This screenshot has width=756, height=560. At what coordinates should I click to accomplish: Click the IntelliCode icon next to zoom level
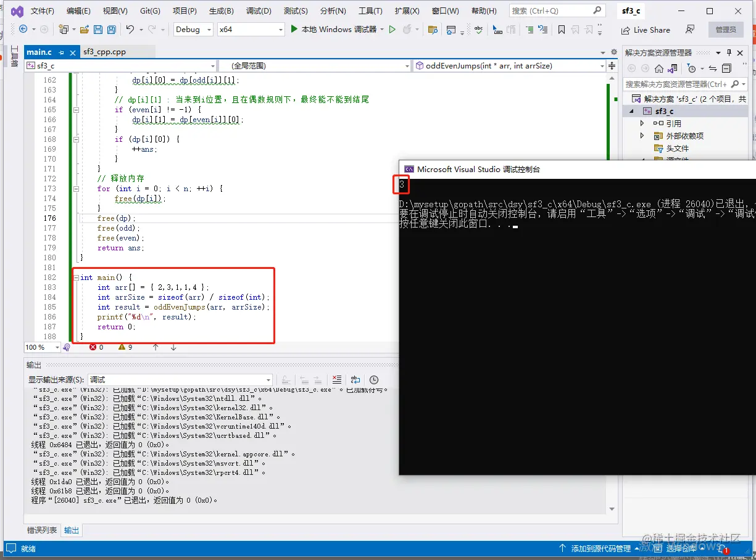pyautogui.click(x=67, y=347)
